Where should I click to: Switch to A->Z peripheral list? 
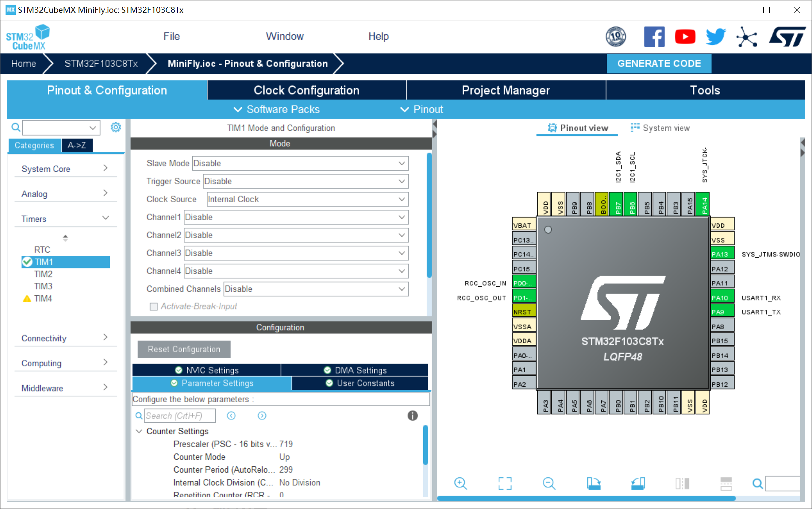(77, 145)
